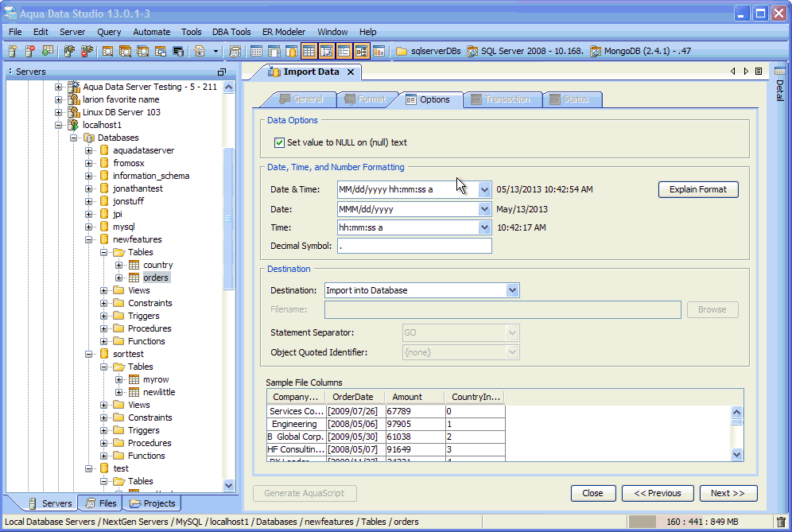This screenshot has width=792, height=532.
Task: Click the Next >> button
Action: pyautogui.click(x=728, y=493)
